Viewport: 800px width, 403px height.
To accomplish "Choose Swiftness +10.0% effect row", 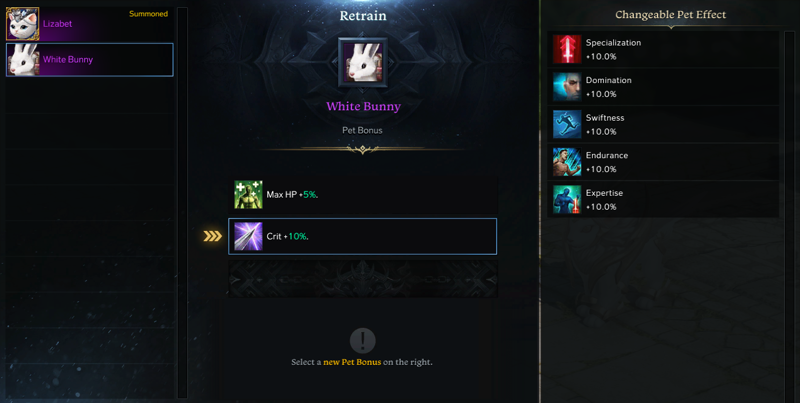I will click(663, 124).
